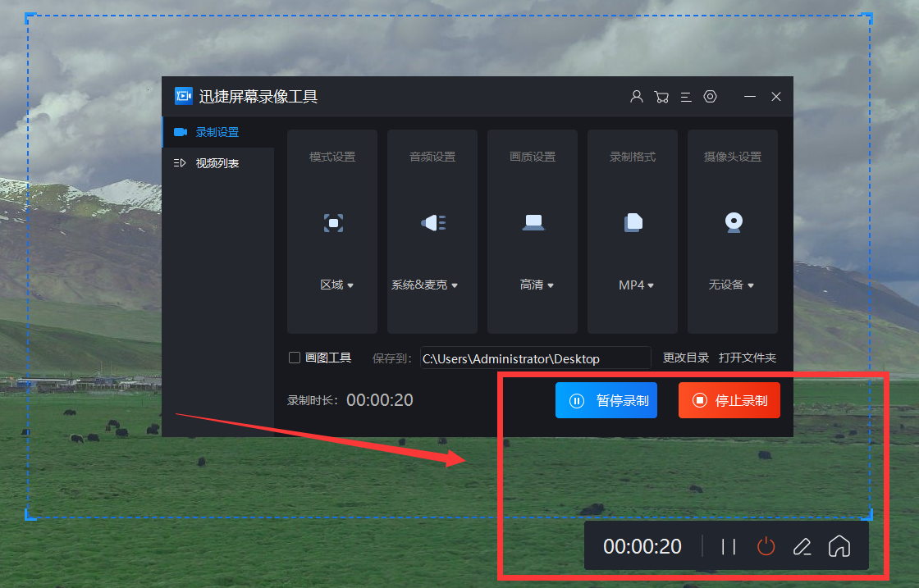
Task: Click the 音频设置 speaker icon
Action: pyautogui.click(x=432, y=222)
